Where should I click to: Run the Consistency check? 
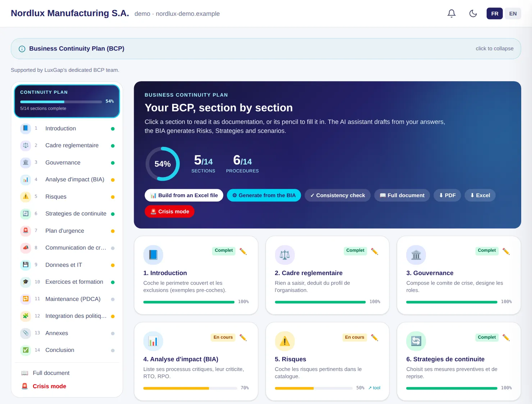click(338, 195)
